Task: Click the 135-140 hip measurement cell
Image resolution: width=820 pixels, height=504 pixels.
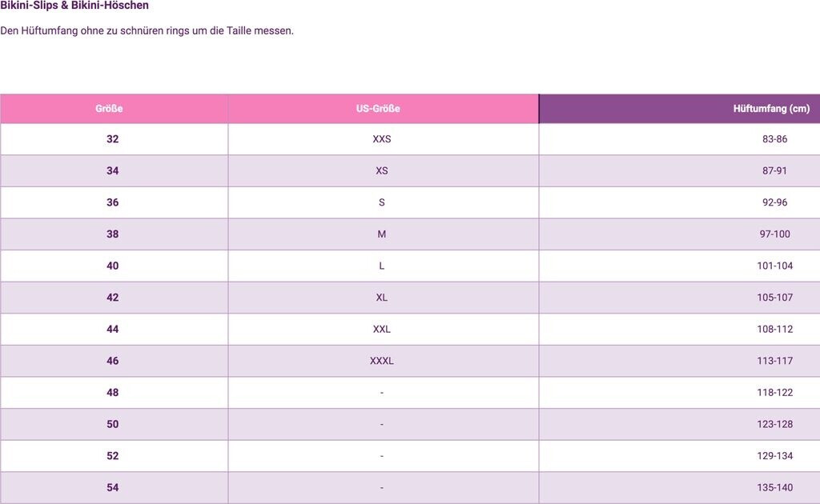Action: (x=774, y=487)
